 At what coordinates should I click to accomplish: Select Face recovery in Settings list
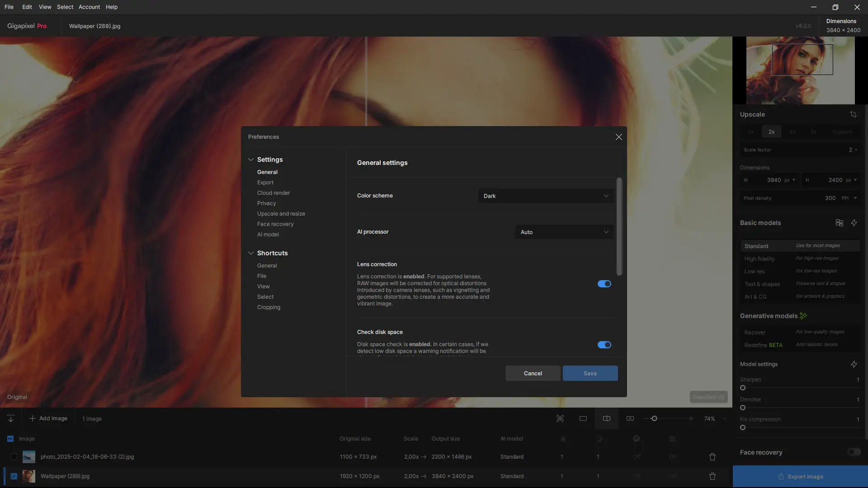(x=275, y=224)
